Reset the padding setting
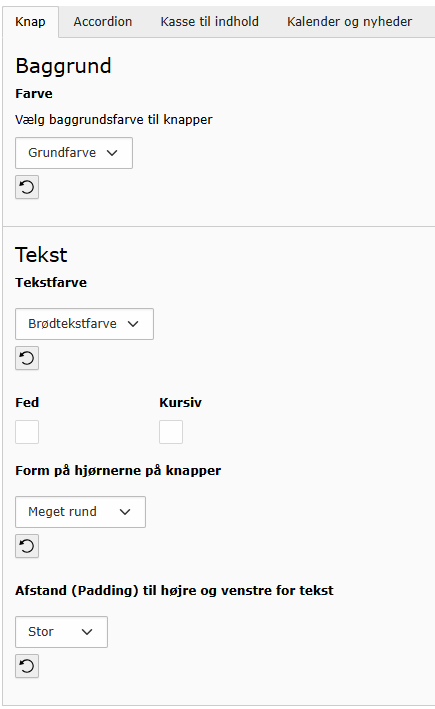 coord(27,666)
